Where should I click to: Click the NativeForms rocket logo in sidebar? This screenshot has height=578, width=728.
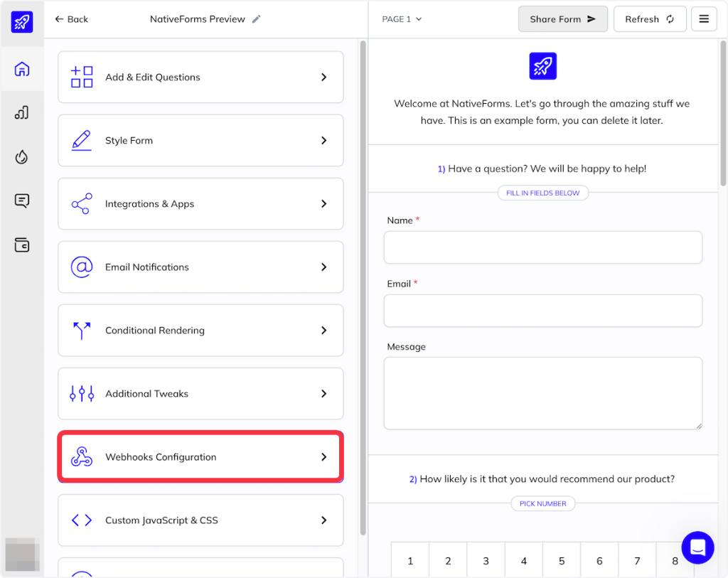pos(22,21)
